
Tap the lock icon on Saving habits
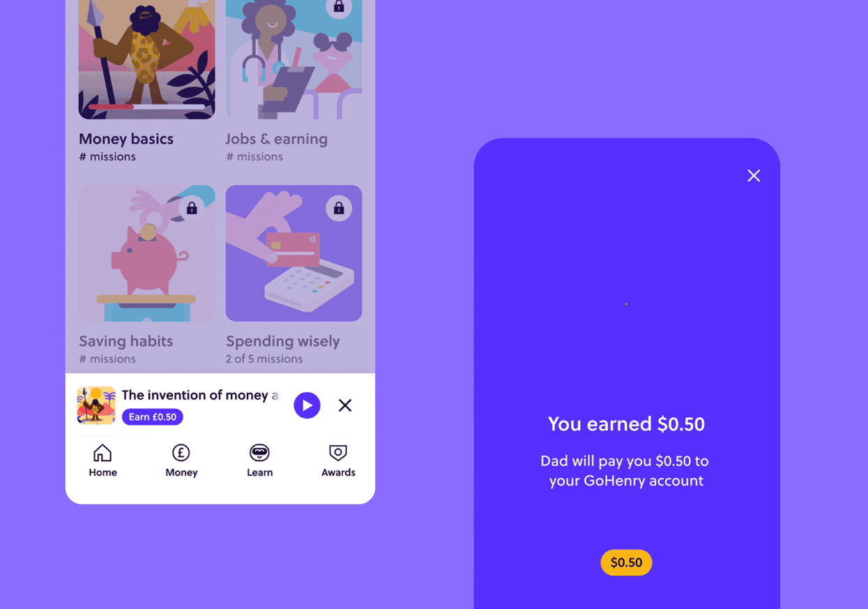click(x=192, y=208)
